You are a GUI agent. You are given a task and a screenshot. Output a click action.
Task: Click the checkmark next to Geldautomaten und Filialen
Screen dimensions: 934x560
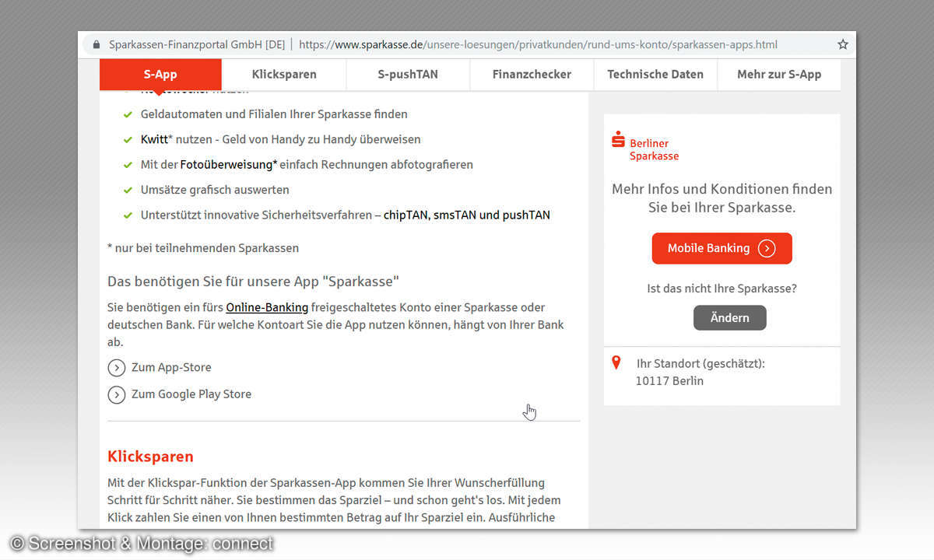128,114
